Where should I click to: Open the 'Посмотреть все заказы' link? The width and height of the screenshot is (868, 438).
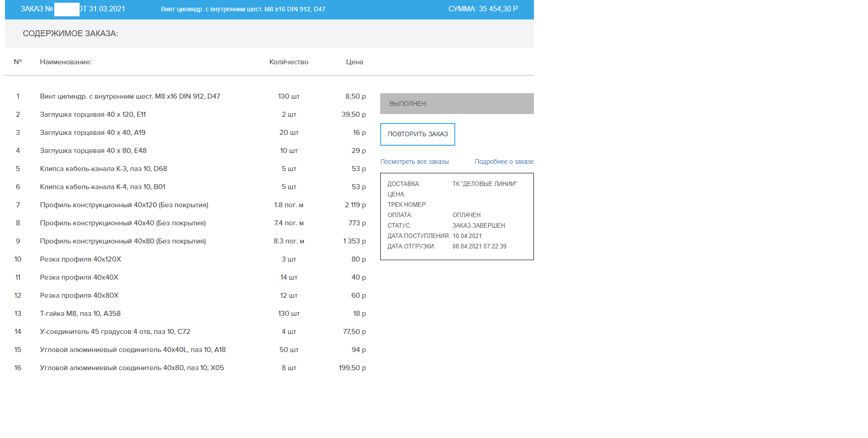(x=414, y=162)
